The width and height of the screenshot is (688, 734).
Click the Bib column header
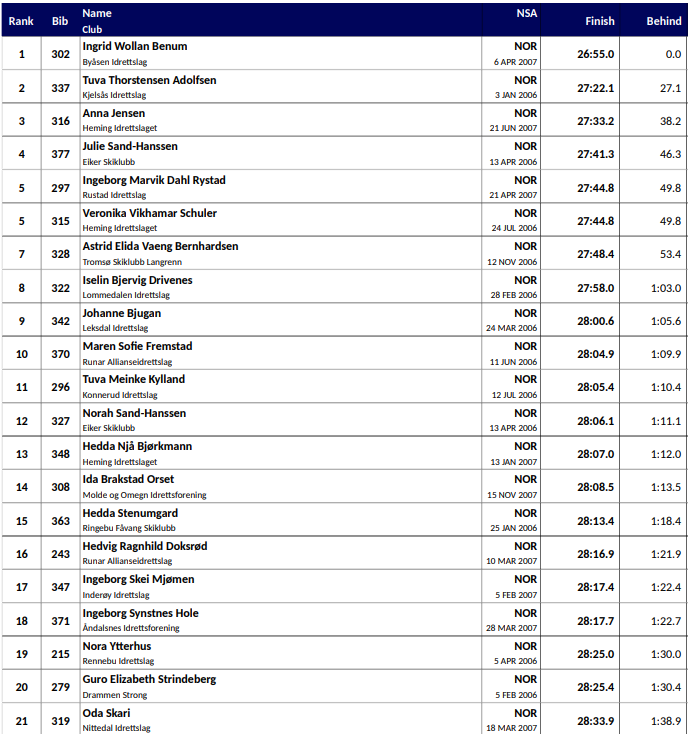[x=60, y=21]
